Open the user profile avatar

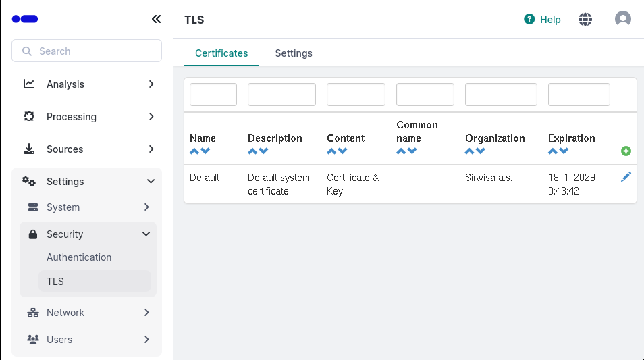622,20
